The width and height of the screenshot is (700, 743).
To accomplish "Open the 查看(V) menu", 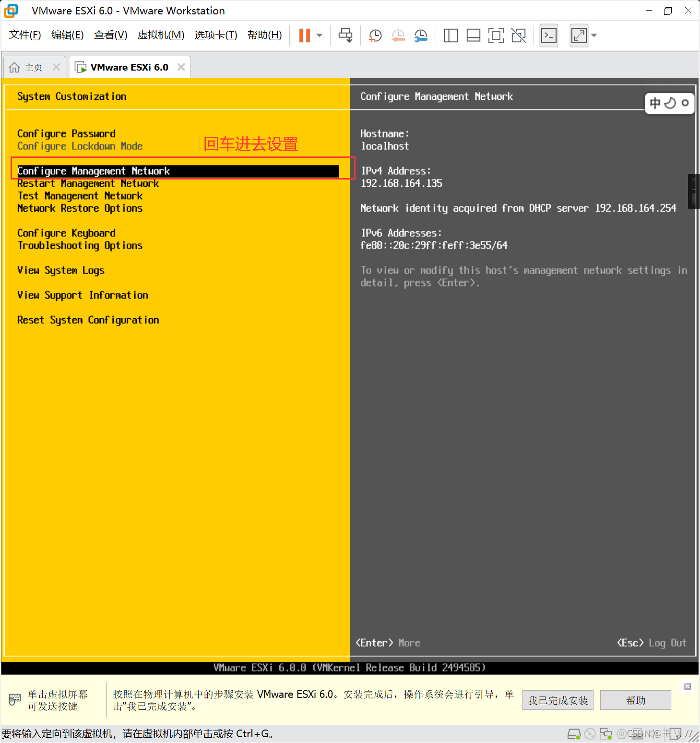I will 110,35.
